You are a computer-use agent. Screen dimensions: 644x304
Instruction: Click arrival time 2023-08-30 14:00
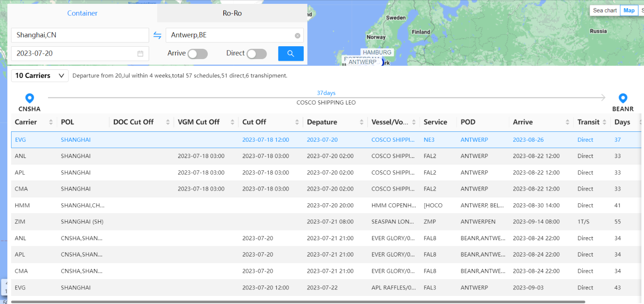coord(536,205)
